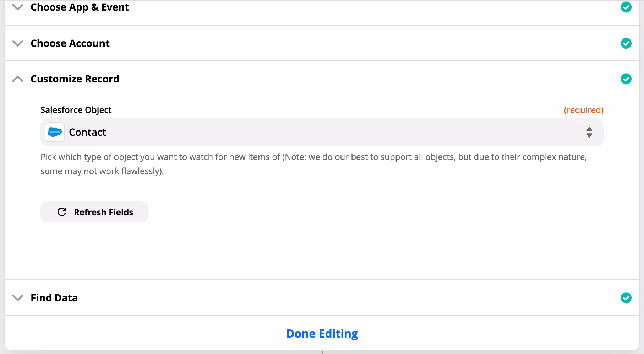Screen dimensions: 644x354
Task: Open the Contact object dropdown
Action: click(x=320, y=132)
